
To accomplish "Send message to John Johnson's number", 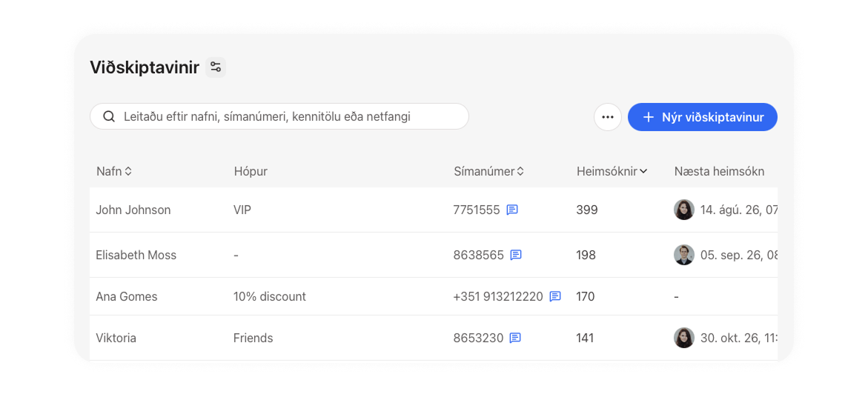I will [x=513, y=210].
